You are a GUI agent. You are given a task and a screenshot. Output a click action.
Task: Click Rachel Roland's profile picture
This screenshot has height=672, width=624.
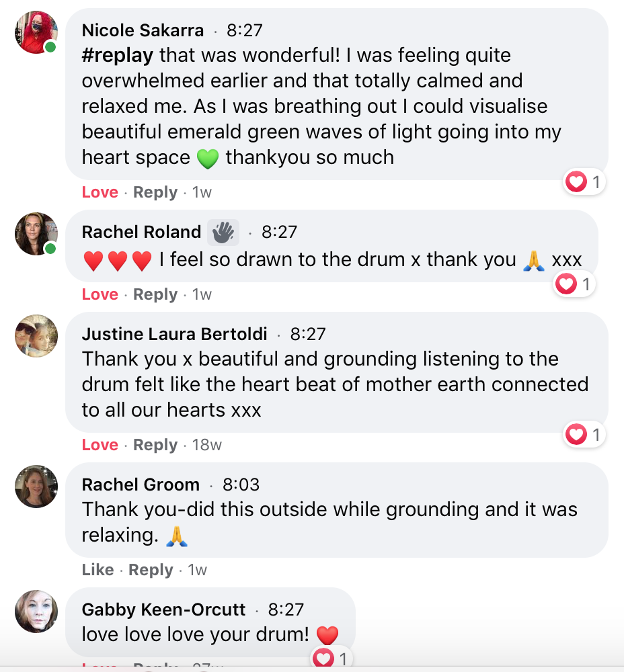[36, 234]
